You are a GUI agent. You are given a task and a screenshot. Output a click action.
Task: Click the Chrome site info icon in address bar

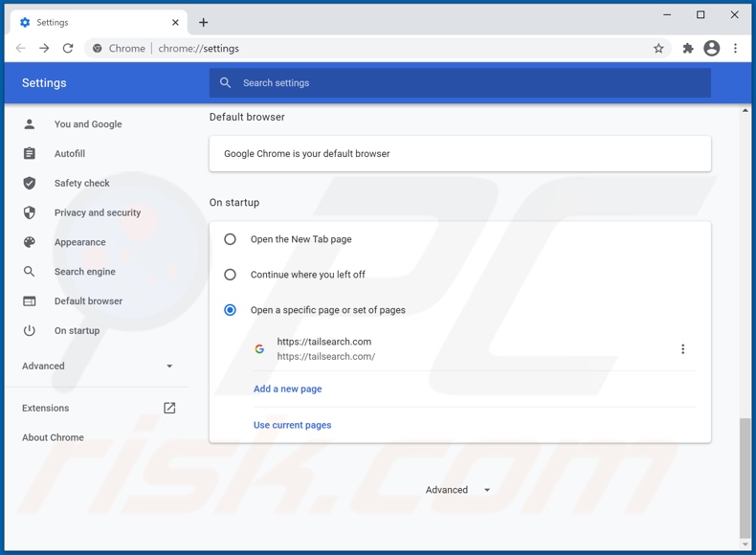click(x=98, y=48)
